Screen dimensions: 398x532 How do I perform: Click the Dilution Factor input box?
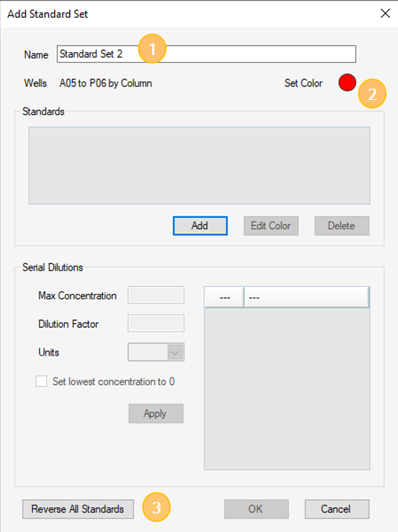(x=156, y=323)
